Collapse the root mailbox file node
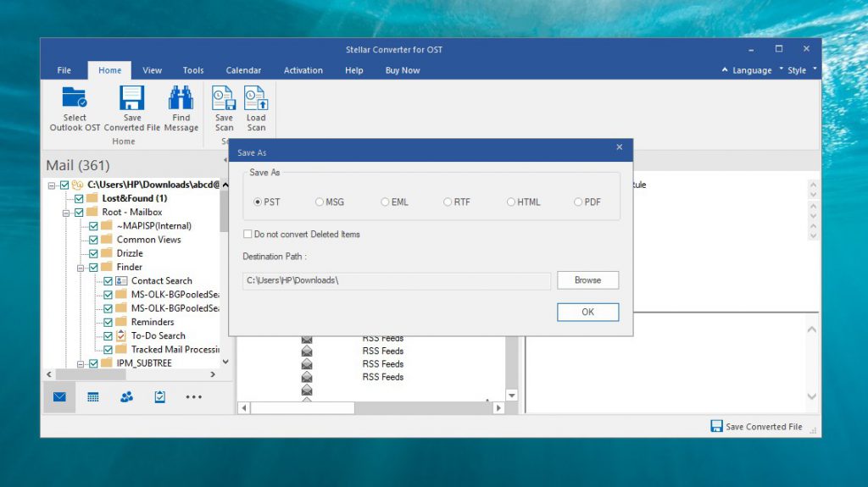The image size is (868, 487). pos(52,185)
